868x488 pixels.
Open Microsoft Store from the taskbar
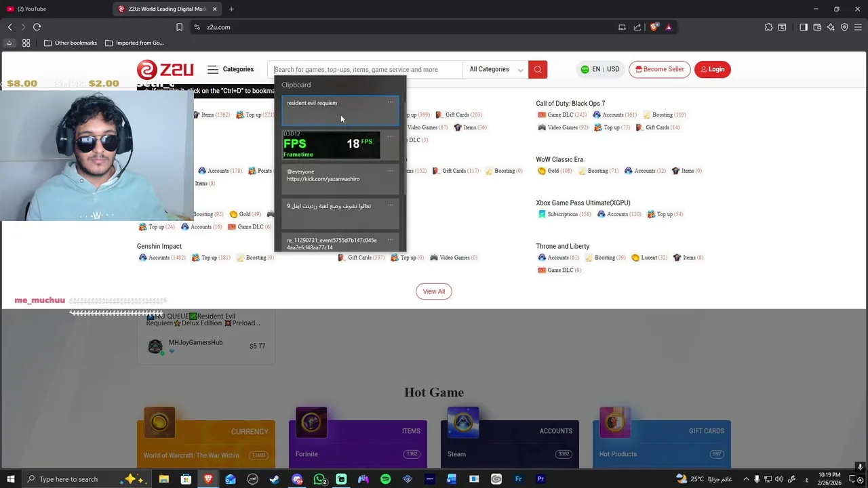coord(186,479)
